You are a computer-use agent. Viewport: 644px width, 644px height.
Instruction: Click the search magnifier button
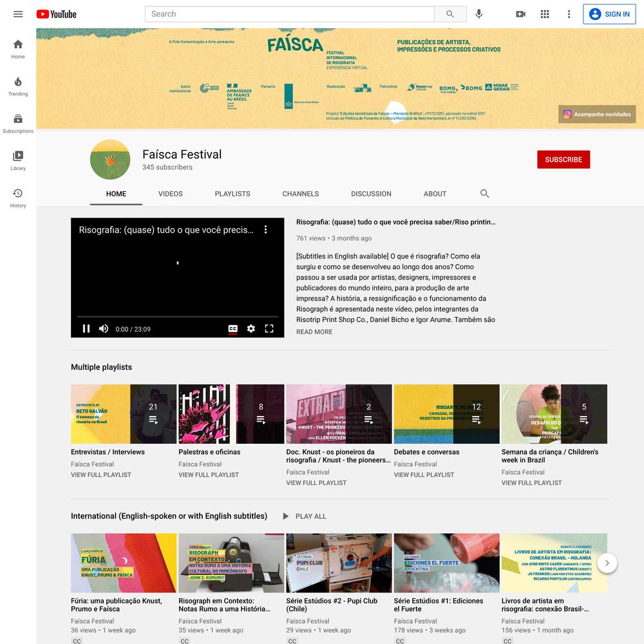(450, 14)
